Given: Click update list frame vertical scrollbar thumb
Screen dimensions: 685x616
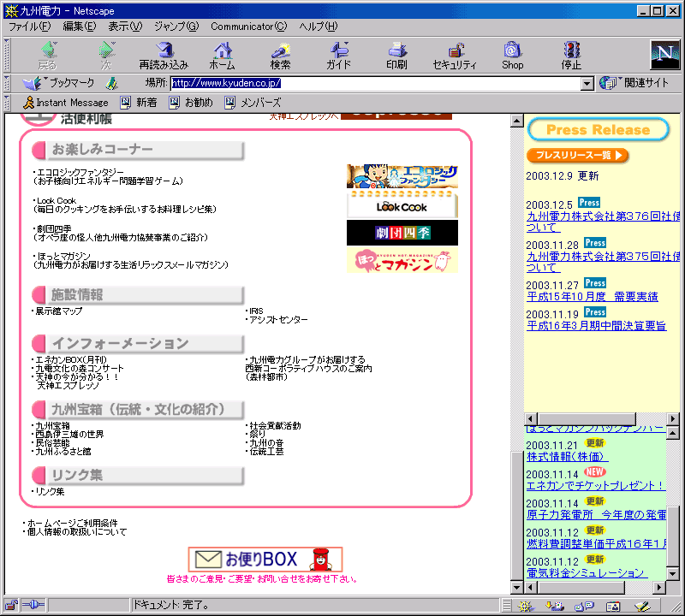Looking at the screenshot, I should point(673,536).
